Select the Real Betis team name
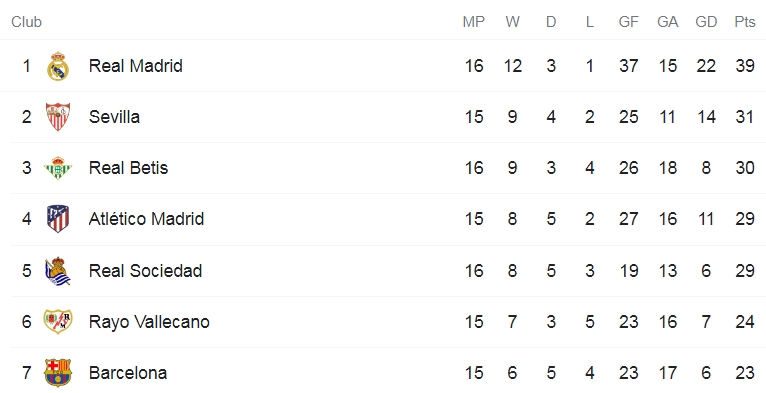766x393 pixels. coord(128,168)
